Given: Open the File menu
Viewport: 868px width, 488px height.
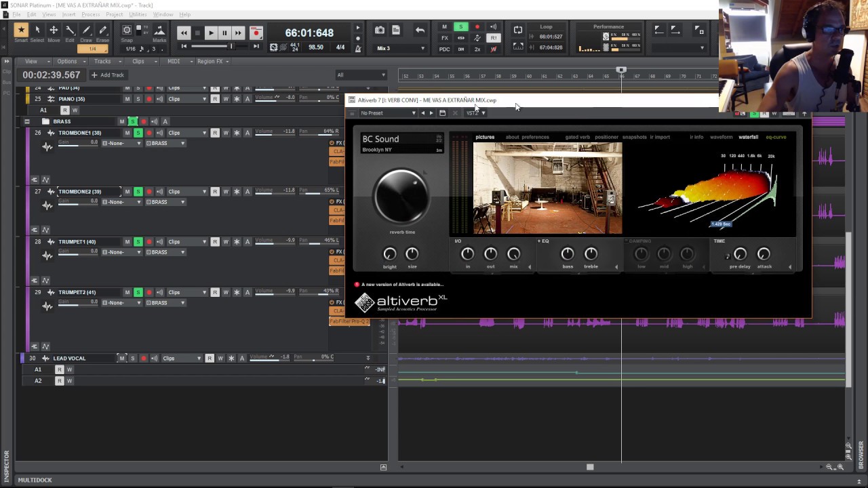Looking at the screenshot, I should tap(16, 14).
